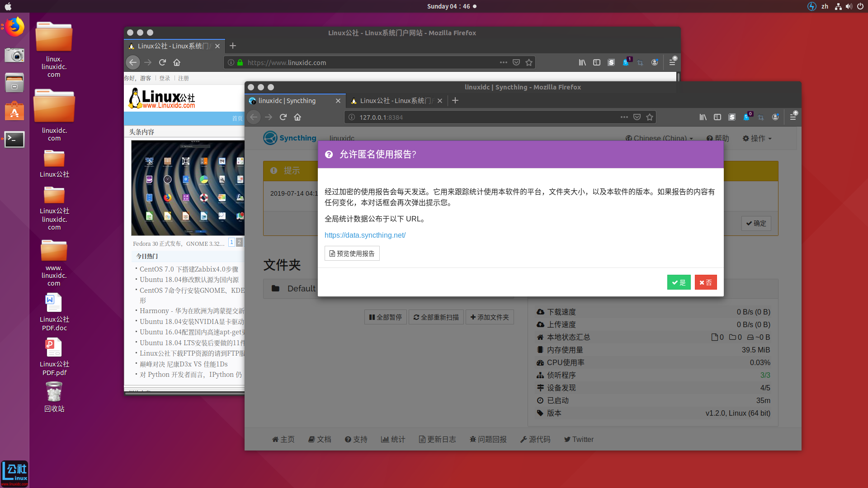Image resolution: width=868 pixels, height=488 pixels.
Task: Open new tab in Syncthing Firefox window
Action: click(x=455, y=100)
